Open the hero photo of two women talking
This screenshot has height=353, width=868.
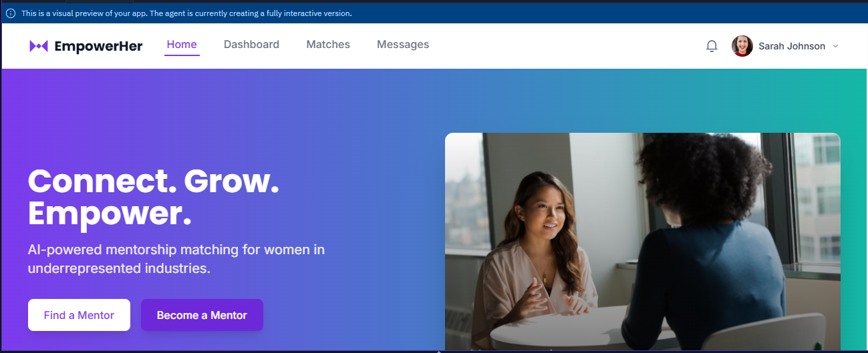tap(643, 242)
